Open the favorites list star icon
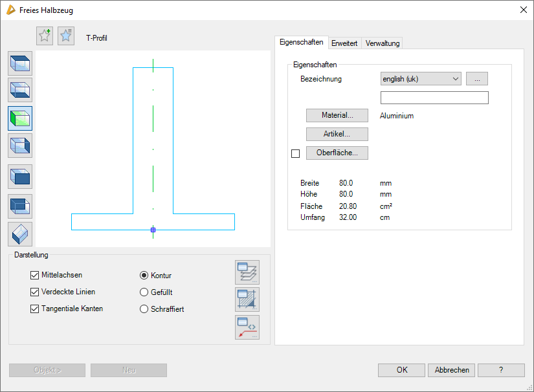This screenshot has width=534, height=392. pos(66,36)
